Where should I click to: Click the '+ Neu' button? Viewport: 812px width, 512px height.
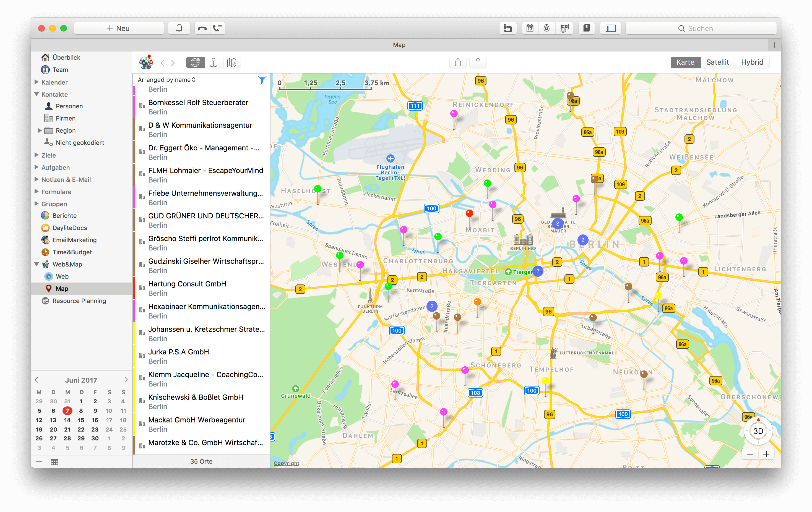coord(119,28)
